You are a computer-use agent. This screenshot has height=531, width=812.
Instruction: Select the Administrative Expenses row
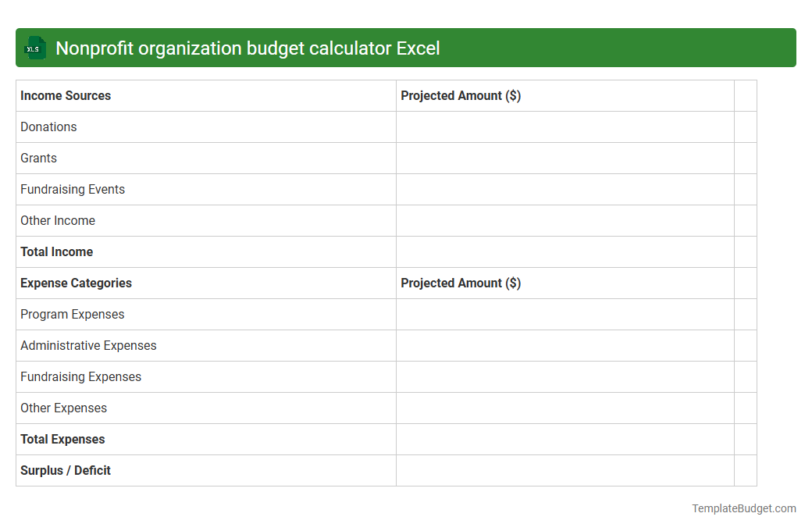pos(88,345)
